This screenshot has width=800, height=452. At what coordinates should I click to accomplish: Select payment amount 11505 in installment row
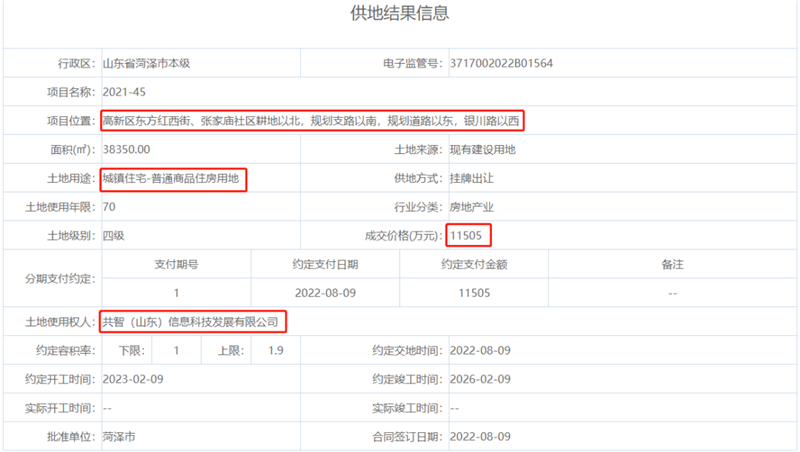(x=474, y=293)
